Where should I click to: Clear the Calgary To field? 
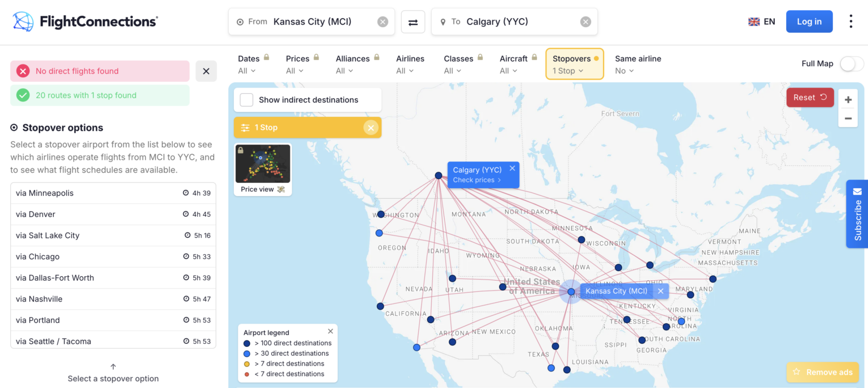[x=585, y=21]
